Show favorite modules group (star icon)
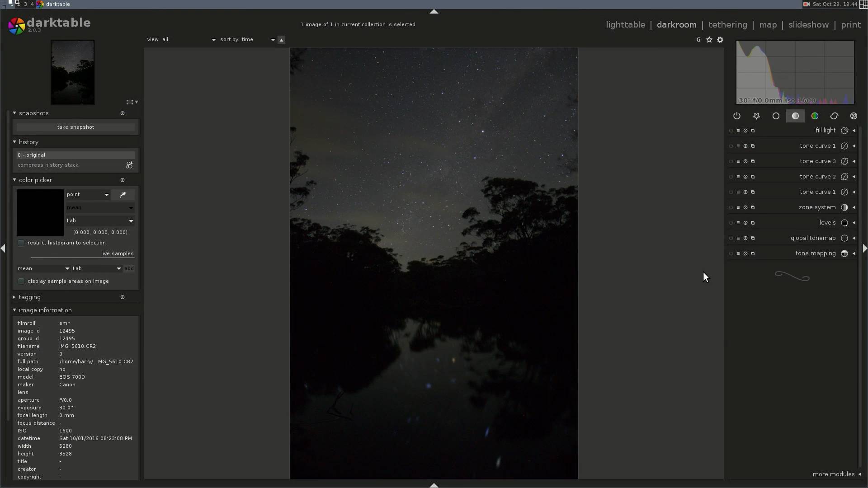868x488 pixels. pos(756,116)
